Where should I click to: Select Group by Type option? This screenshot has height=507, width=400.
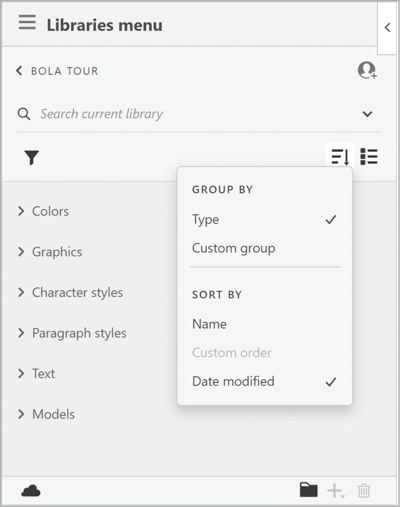click(x=265, y=219)
